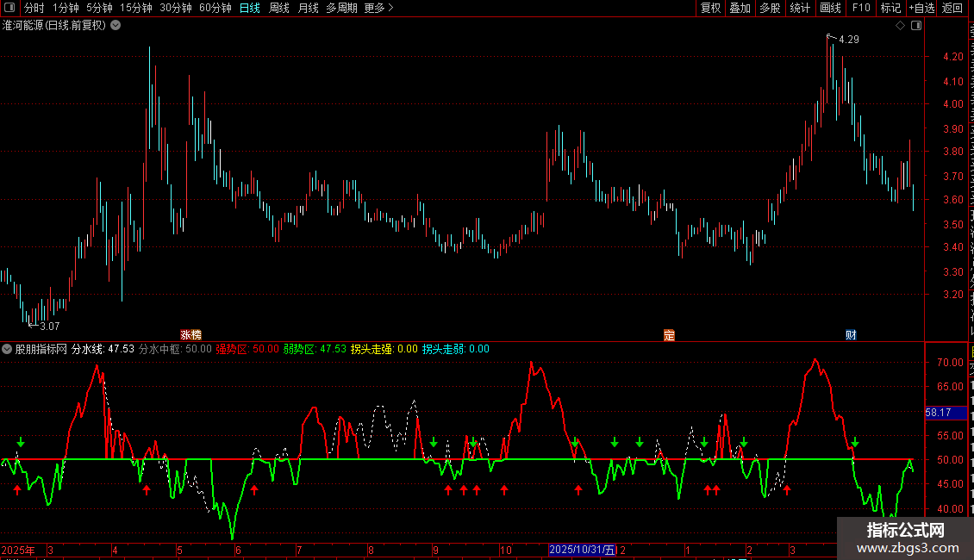Open the 更多 periods menu

pyautogui.click(x=378, y=8)
